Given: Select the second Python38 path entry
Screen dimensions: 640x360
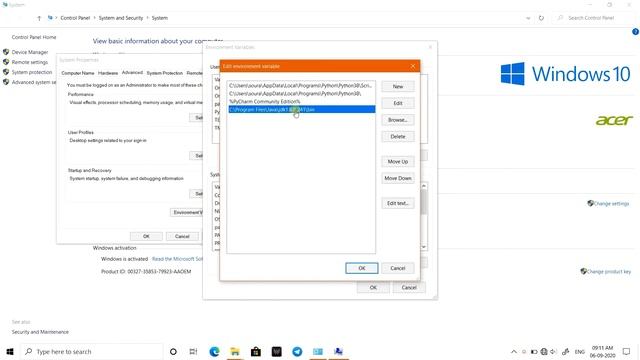Looking at the screenshot, I should point(301,93).
